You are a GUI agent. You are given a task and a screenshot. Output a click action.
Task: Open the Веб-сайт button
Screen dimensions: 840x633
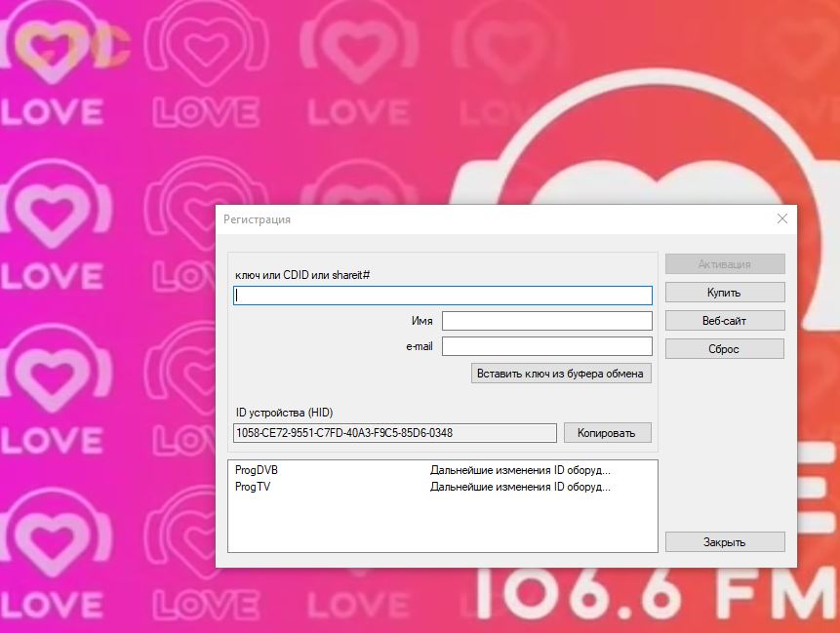724,321
